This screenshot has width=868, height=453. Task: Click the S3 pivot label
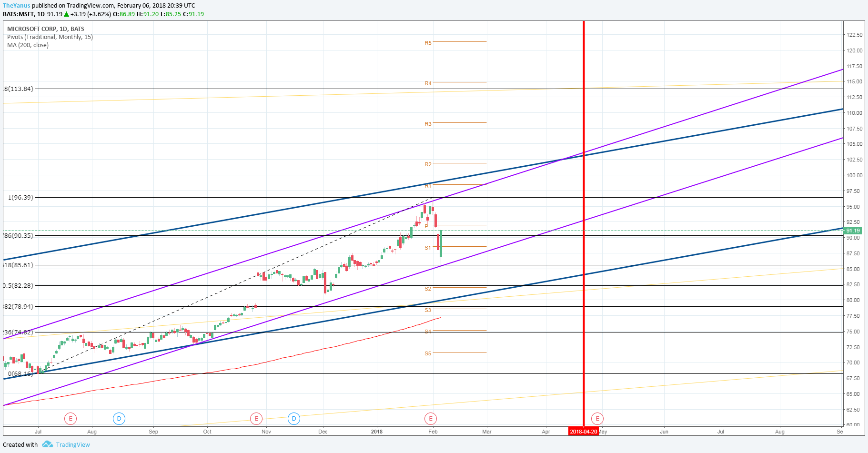428,310
